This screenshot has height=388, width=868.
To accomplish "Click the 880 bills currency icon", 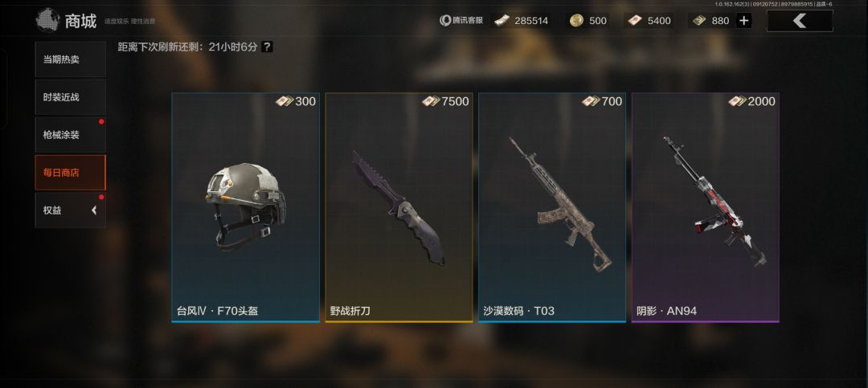I will click(699, 20).
